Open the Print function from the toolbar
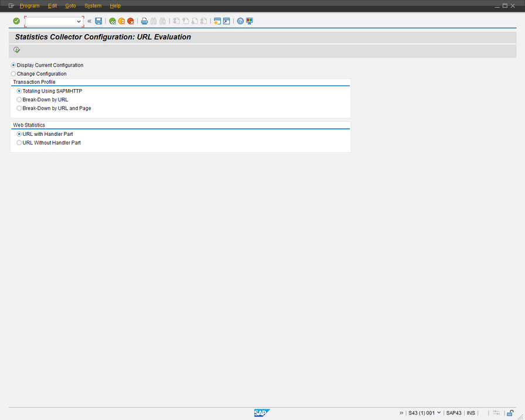 tap(145, 21)
